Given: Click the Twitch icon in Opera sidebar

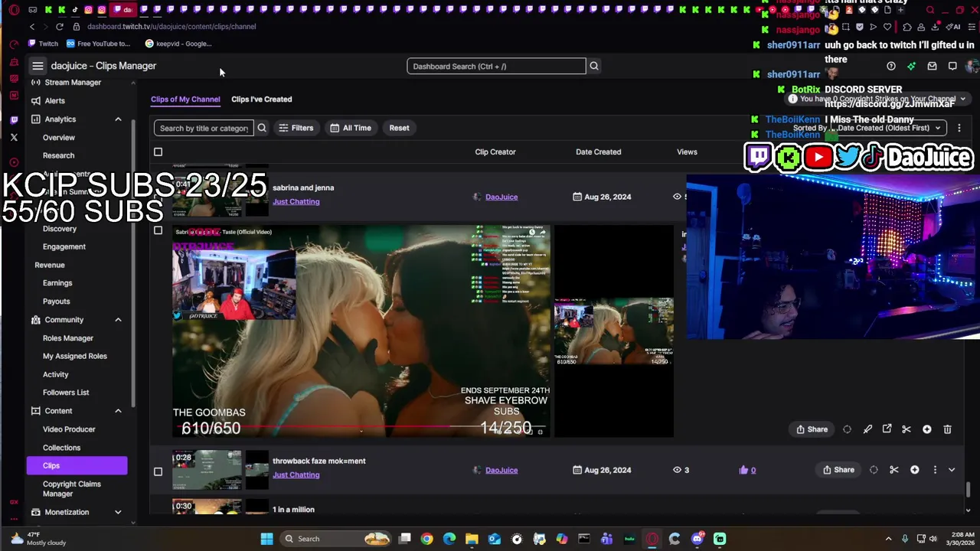Looking at the screenshot, I should click(x=14, y=119).
